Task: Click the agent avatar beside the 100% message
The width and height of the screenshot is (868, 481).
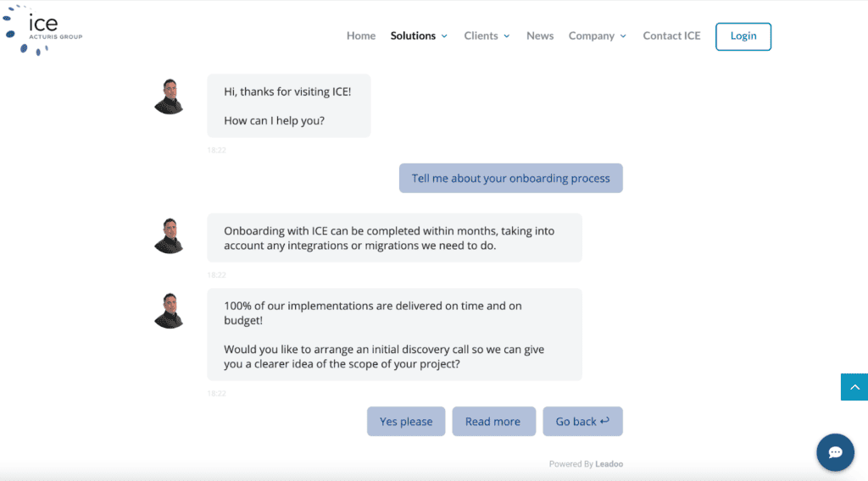Action: (x=170, y=311)
